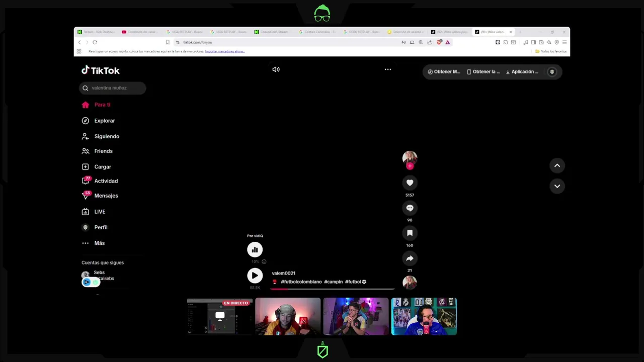This screenshot has width=644, height=362.
Task: Follow creator with the plus badge
Action: coord(410,166)
